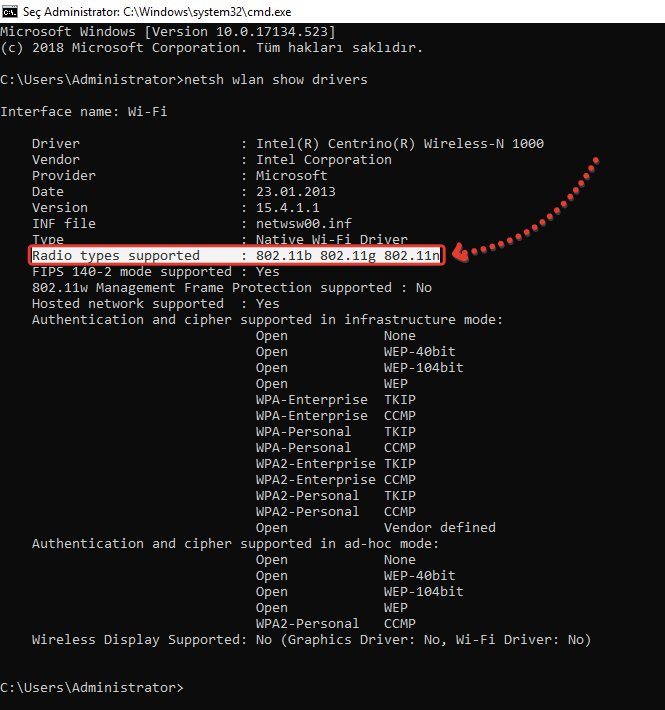665x710 pixels.
Task: Click the Provider value Microsoft
Action: click(291, 175)
